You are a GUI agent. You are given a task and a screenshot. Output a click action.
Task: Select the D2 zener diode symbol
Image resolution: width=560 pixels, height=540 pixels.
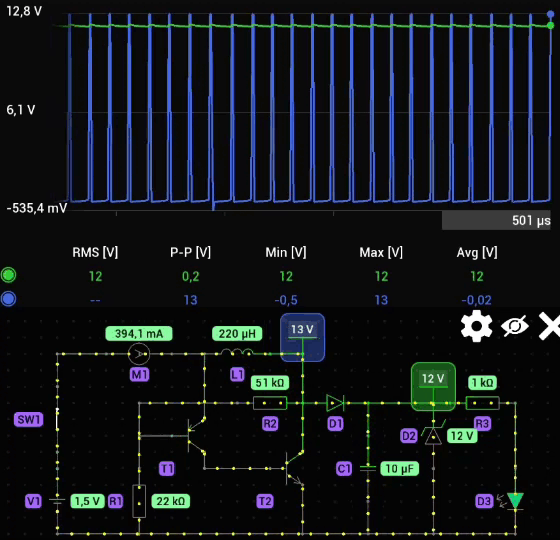pyautogui.click(x=433, y=433)
